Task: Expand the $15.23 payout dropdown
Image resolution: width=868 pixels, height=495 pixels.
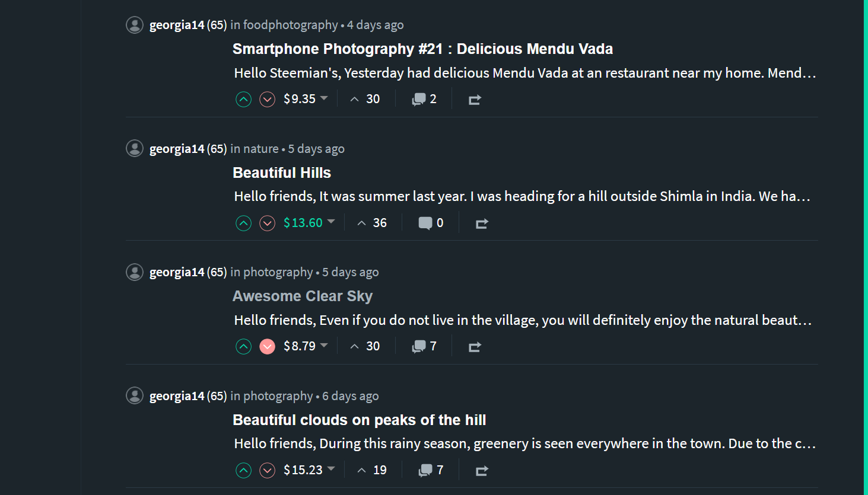Action: [x=331, y=469]
